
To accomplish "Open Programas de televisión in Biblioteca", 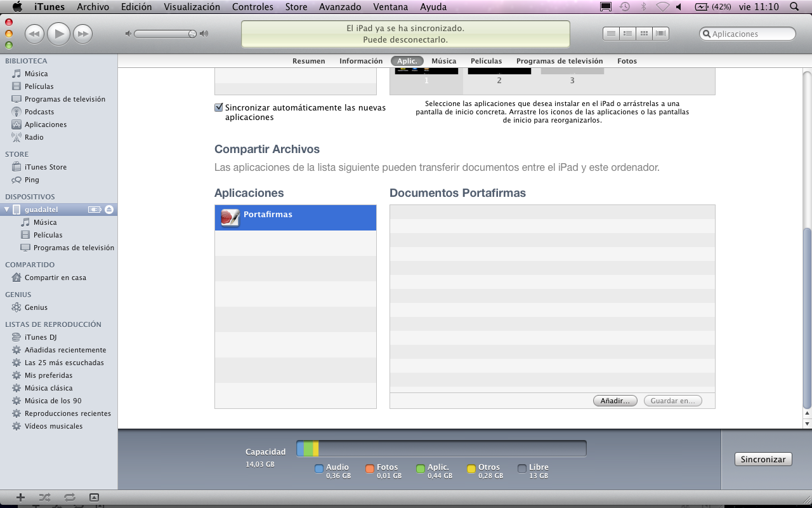I will pyautogui.click(x=65, y=99).
